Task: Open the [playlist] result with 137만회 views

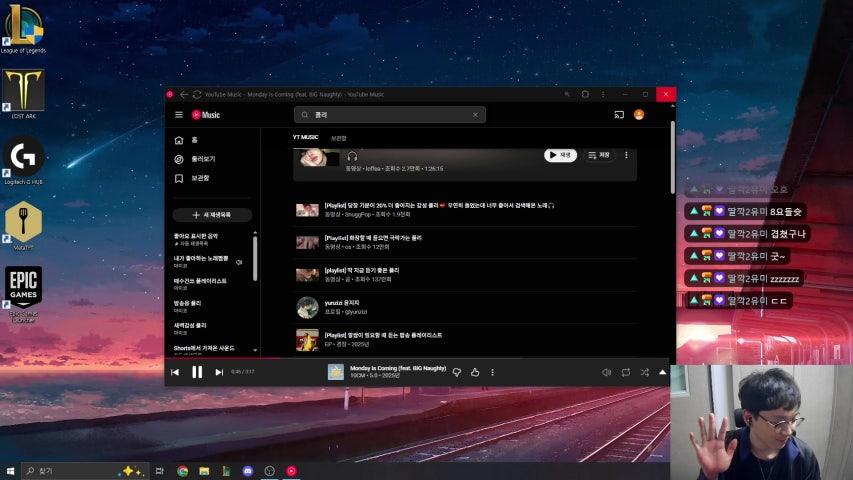Action: 465,275
